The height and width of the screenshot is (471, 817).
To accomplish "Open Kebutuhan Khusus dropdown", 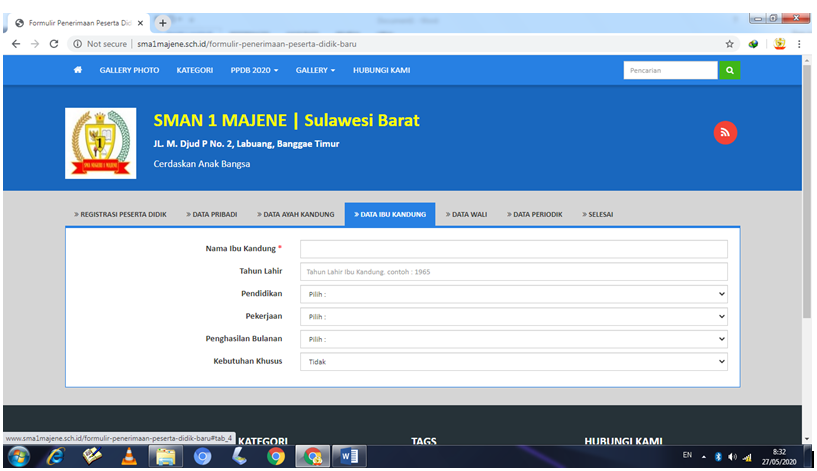I will click(x=513, y=362).
